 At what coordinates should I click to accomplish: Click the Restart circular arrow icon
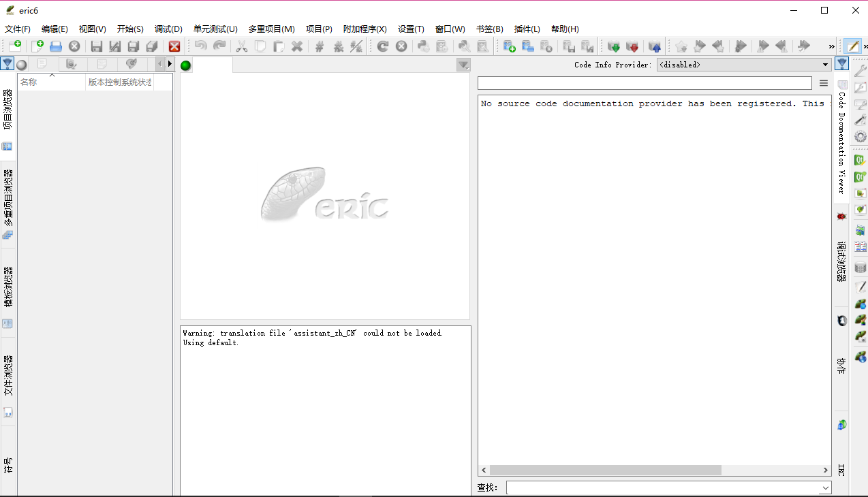point(383,46)
